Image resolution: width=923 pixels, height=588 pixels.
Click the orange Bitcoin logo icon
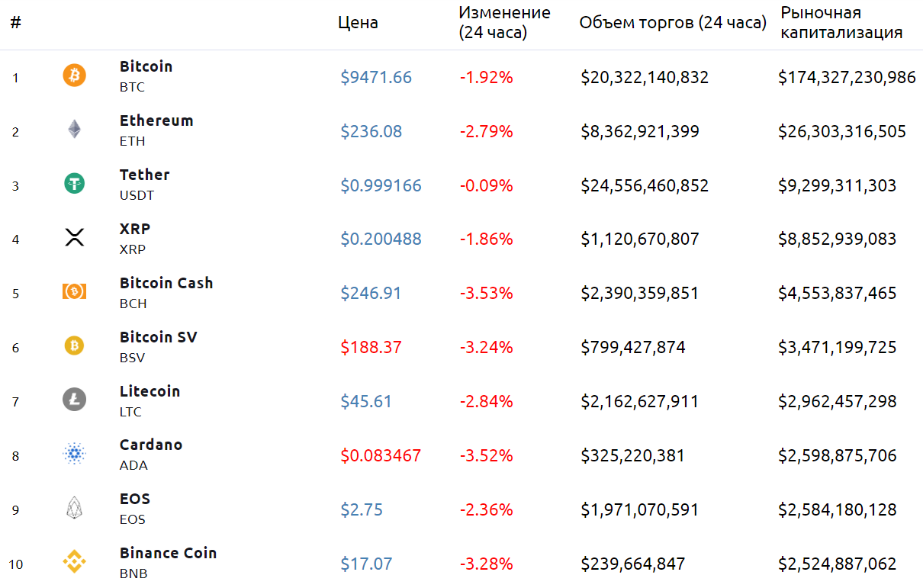[x=74, y=76]
